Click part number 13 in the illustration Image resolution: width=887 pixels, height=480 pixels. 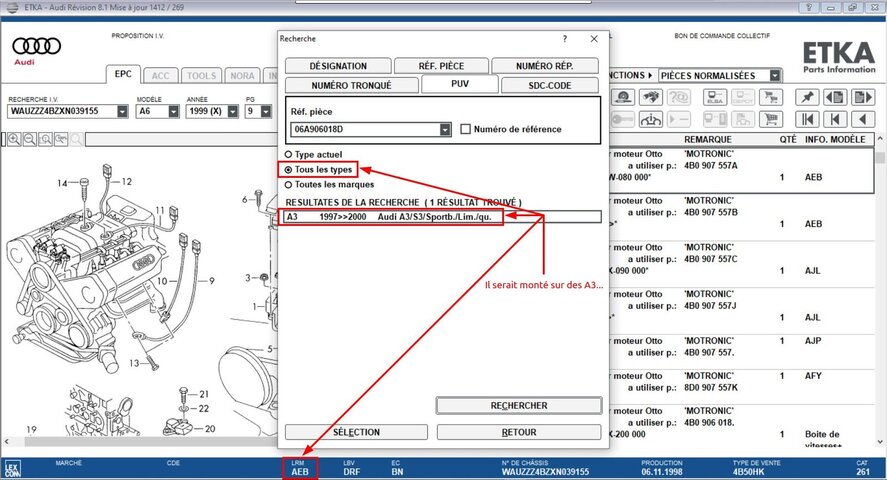coord(134,363)
